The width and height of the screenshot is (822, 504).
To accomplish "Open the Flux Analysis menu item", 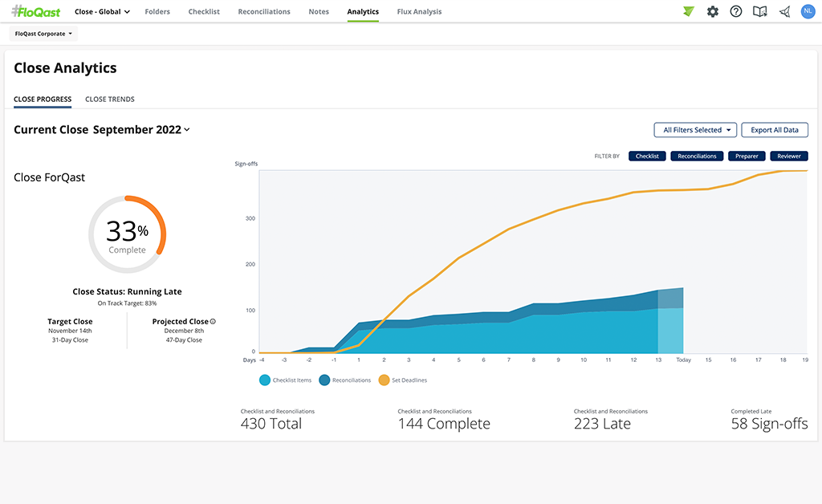I will pos(419,11).
